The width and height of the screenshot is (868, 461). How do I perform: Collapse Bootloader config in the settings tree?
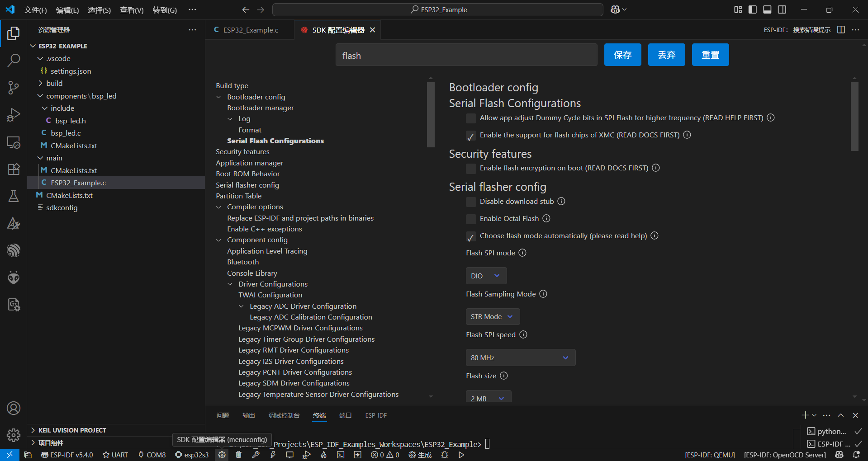point(219,97)
